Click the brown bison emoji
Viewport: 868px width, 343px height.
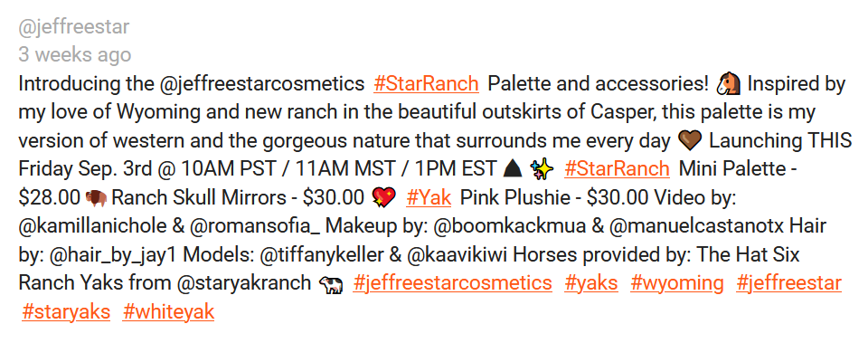(96, 198)
